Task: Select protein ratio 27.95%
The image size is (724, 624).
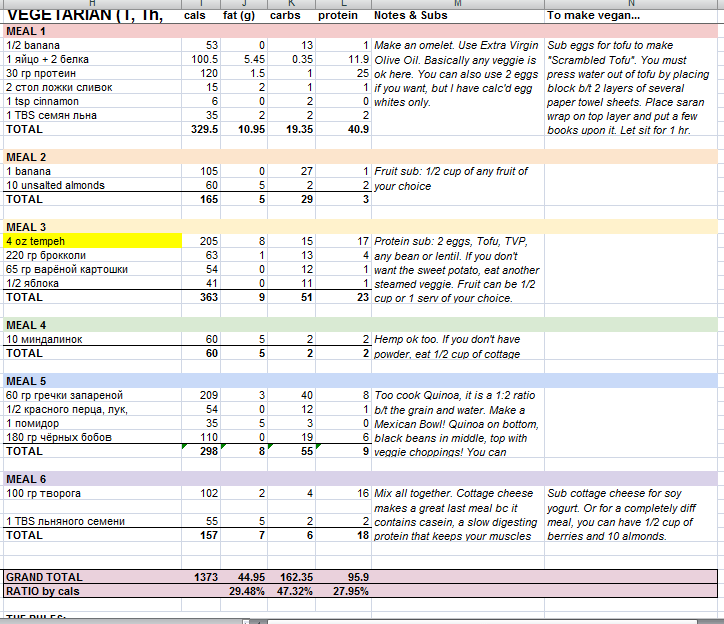Action: (344, 591)
